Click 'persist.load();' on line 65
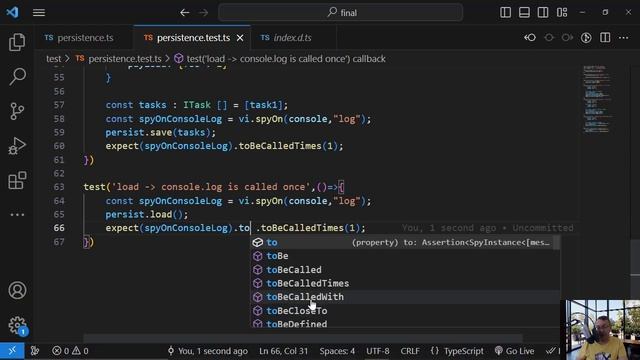The width and height of the screenshot is (640, 360). point(147,214)
